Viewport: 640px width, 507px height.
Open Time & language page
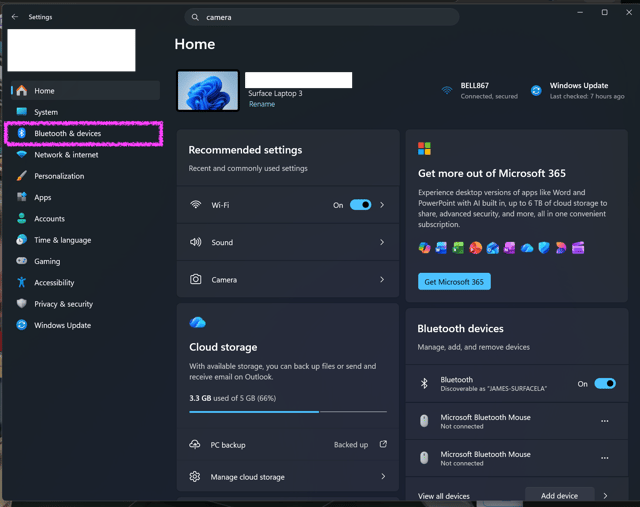coord(85,240)
